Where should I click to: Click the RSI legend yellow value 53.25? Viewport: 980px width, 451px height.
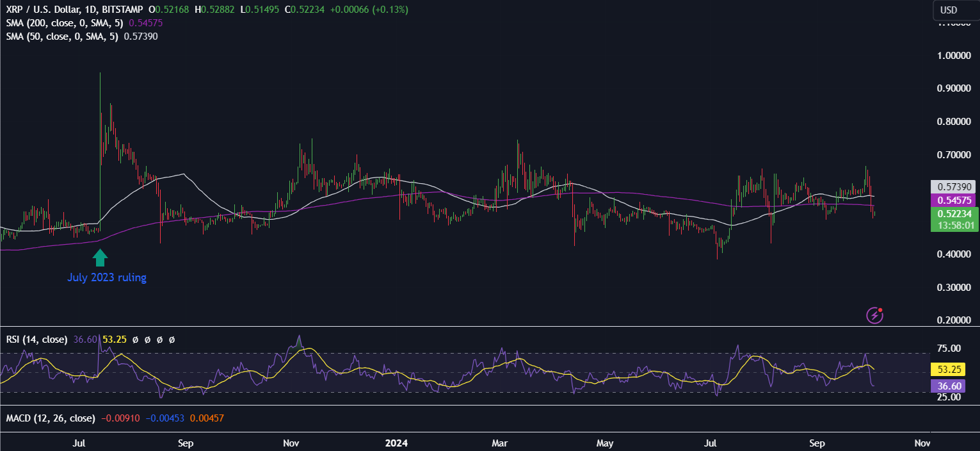tap(114, 340)
